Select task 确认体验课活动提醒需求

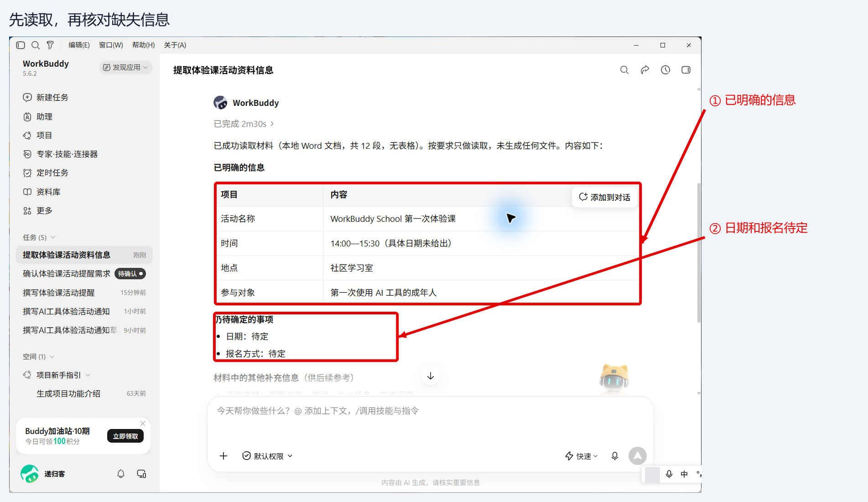point(84,273)
